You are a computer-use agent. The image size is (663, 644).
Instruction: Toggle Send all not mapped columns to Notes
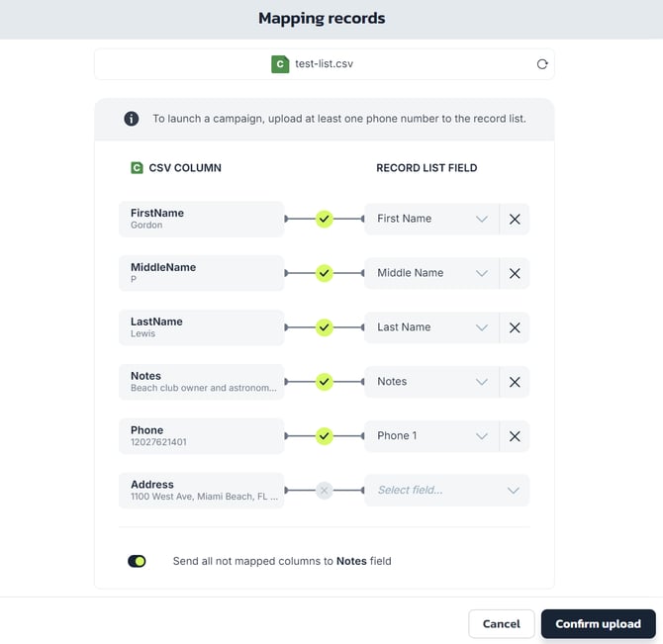coord(137,561)
